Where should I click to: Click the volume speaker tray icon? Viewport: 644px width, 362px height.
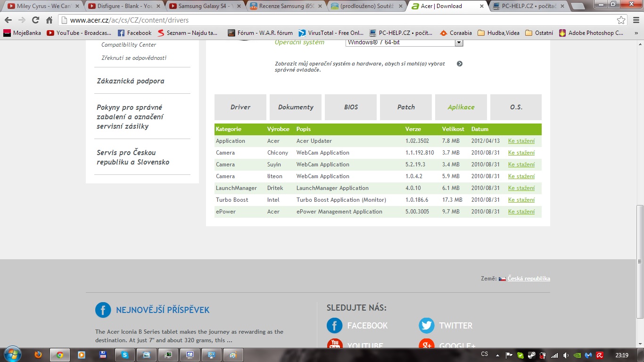pyautogui.click(x=566, y=355)
